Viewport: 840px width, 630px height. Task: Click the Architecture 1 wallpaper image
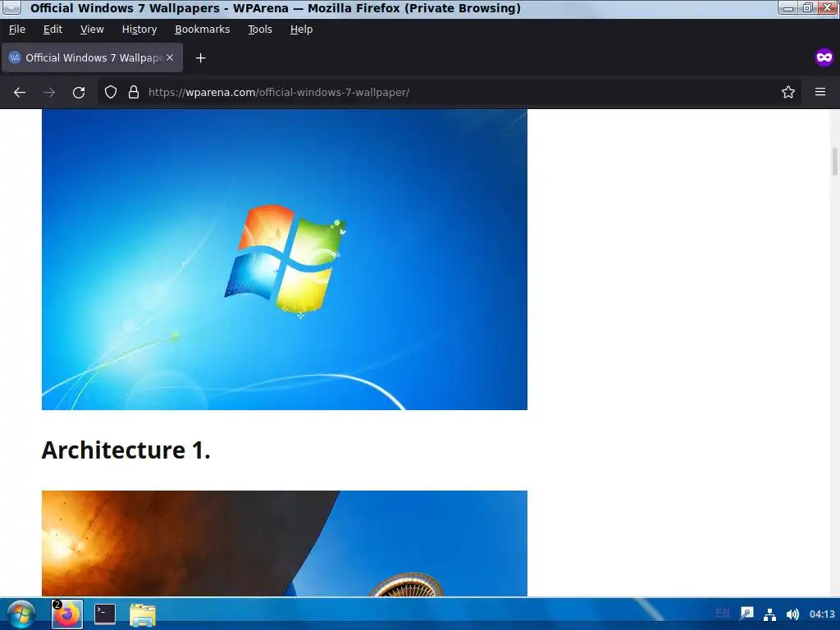(x=285, y=543)
